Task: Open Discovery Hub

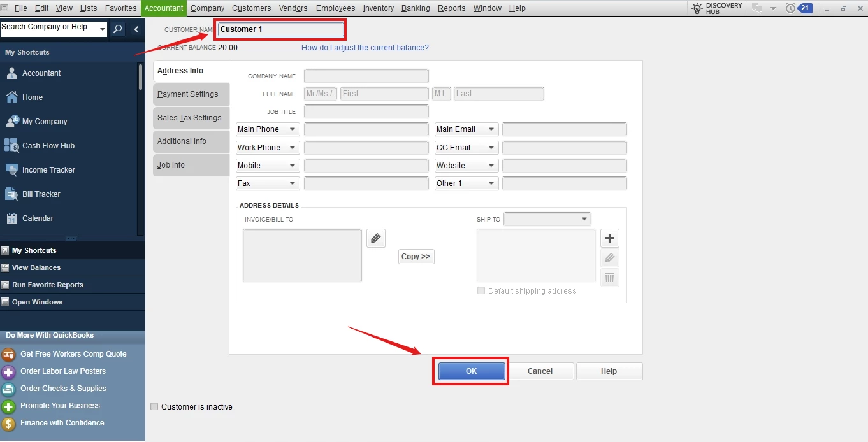Action: 717,8
